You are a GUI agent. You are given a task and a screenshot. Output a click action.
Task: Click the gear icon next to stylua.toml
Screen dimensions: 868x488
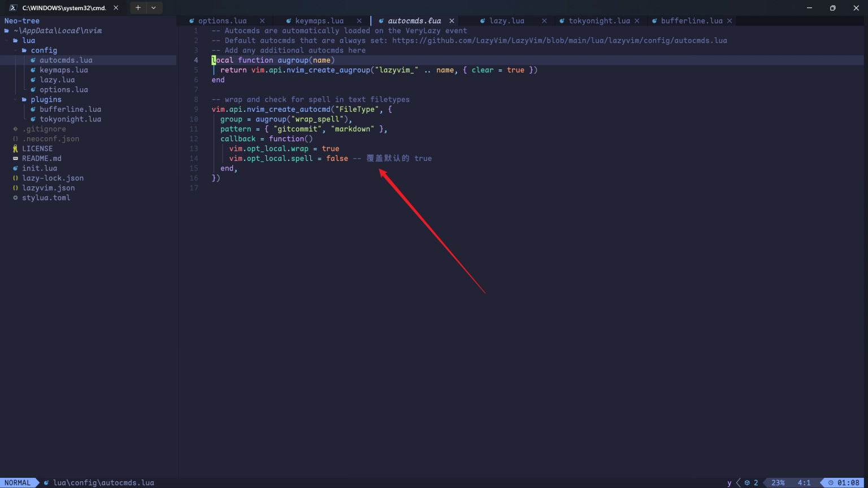pos(15,198)
